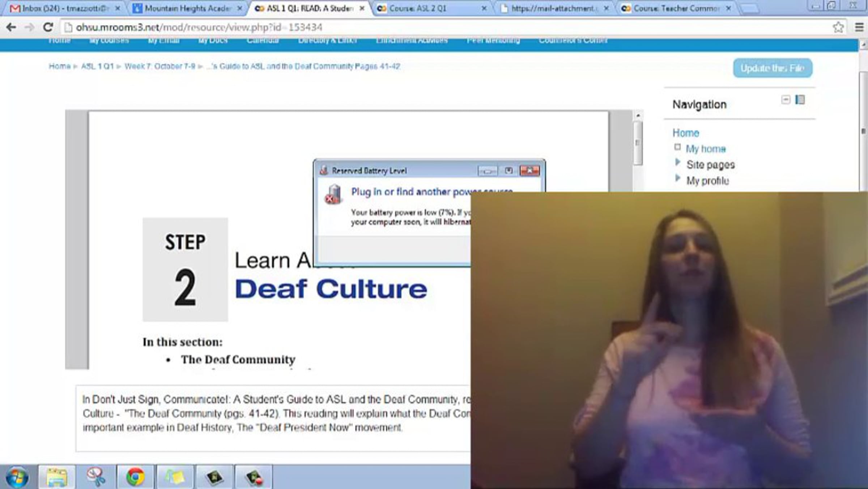Screen dimensions: 868x489
Task: Open the ASL 1 Q1 breadcrumb link
Action: pyautogui.click(x=97, y=67)
